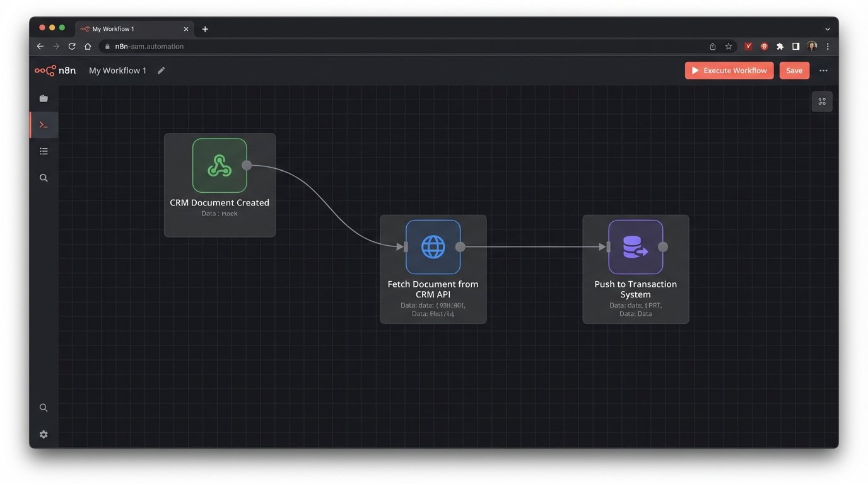Open the settings gear at the sidebar bottom
The image size is (868, 484).
tap(43, 434)
